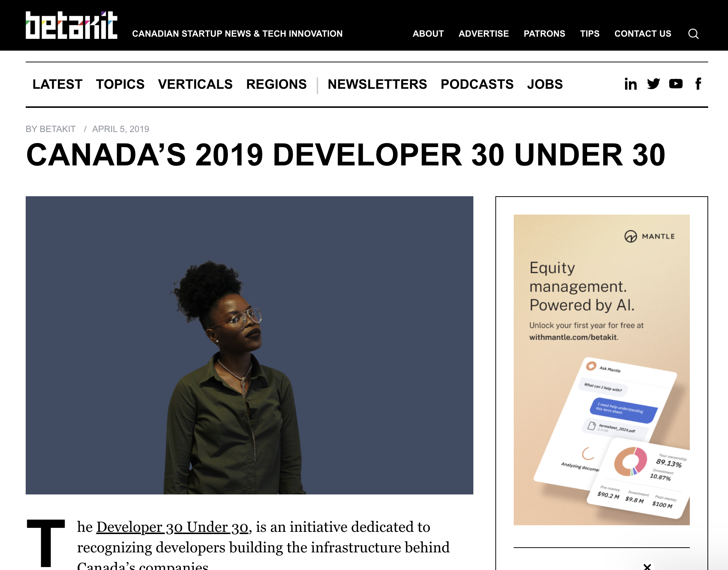Image resolution: width=728 pixels, height=570 pixels.
Task: Expand the Regions menu
Action: point(276,84)
